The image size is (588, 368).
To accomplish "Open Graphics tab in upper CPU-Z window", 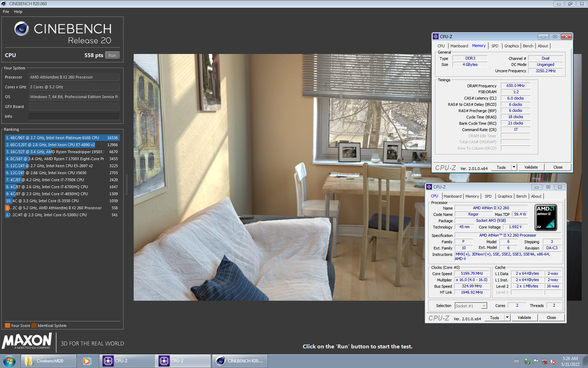I will [511, 46].
